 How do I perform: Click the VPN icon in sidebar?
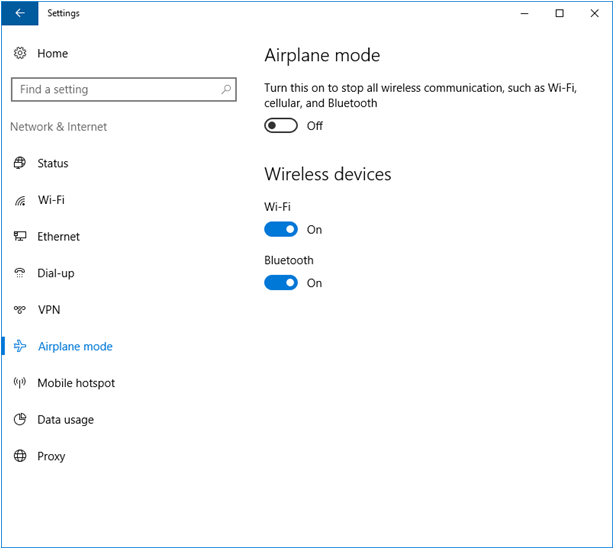coord(20,310)
